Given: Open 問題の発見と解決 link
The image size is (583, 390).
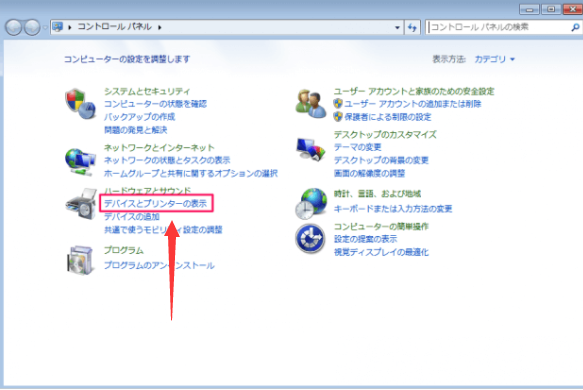Looking at the screenshot, I should [x=135, y=130].
